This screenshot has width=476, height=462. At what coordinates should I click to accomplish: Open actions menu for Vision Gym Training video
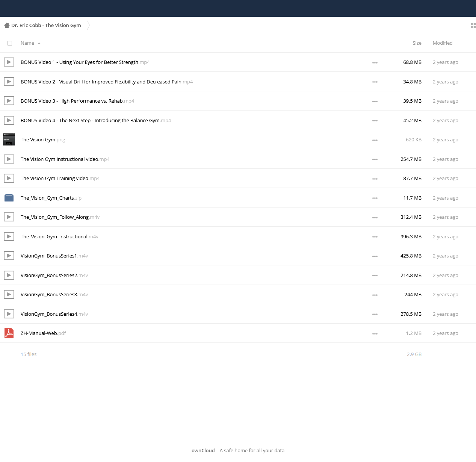(375, 179)
